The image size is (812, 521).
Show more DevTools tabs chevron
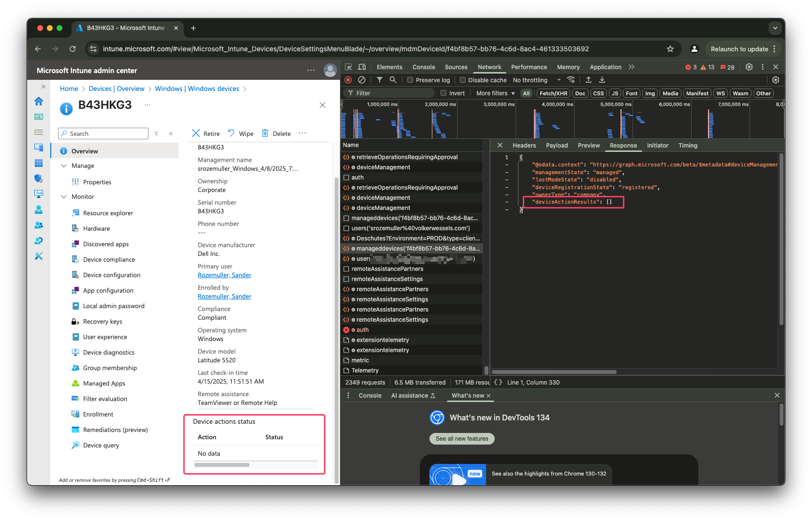[x=632, y=67]
